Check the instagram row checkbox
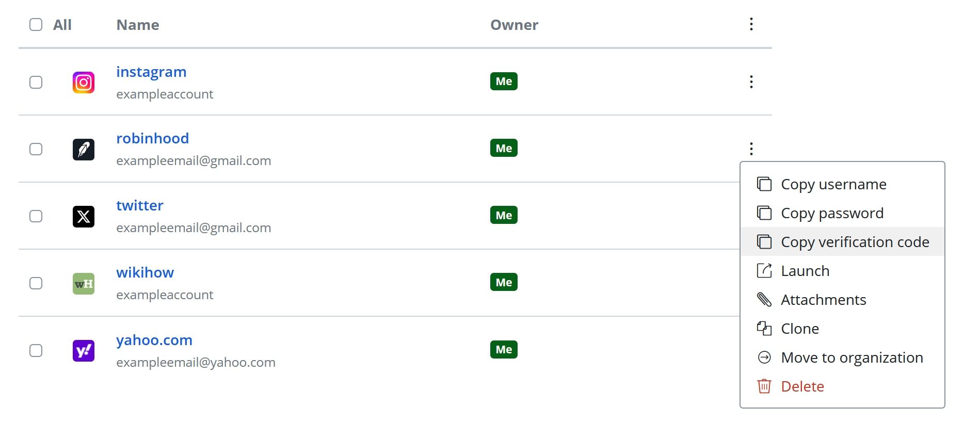980x423 pixels. [36, 83]
